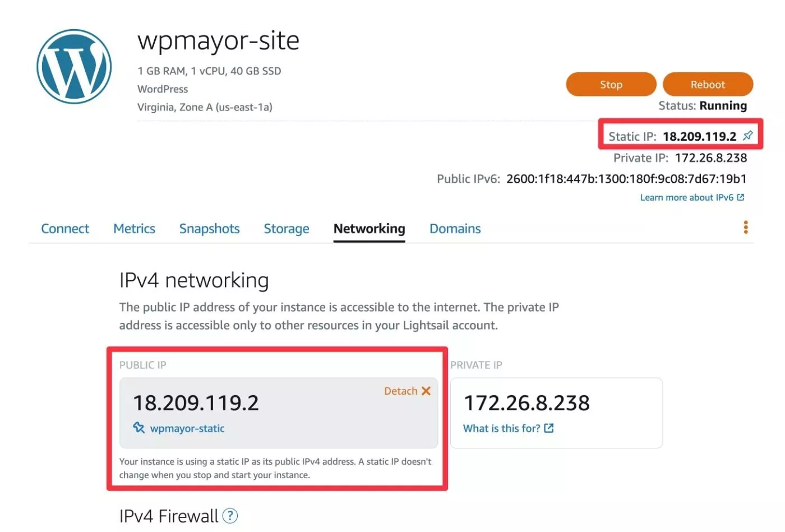Click the static IP pin icon
Image resolution: width=785 pixels, height=532 pixels.
[x=748, y=136]
